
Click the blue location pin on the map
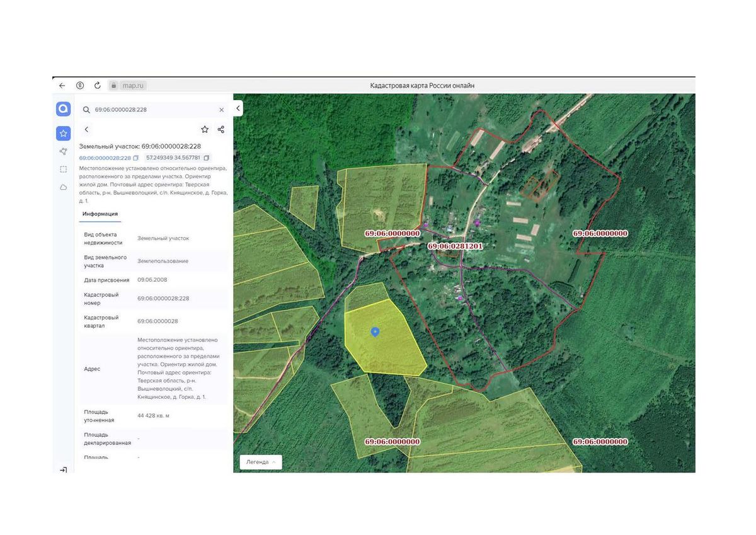[x=375, y=331]
